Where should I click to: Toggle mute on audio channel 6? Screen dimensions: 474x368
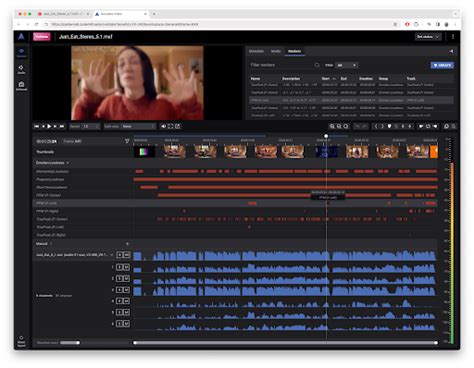point(126,324)
